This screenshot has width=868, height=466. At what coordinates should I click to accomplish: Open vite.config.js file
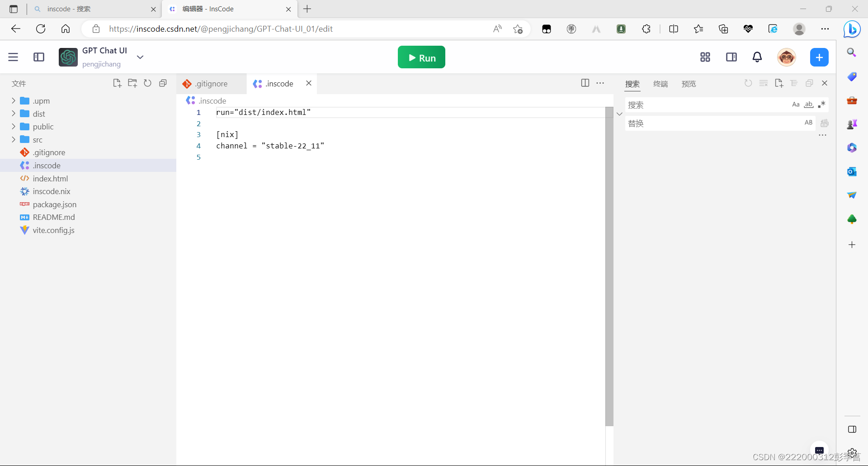[x=88, y=230]
